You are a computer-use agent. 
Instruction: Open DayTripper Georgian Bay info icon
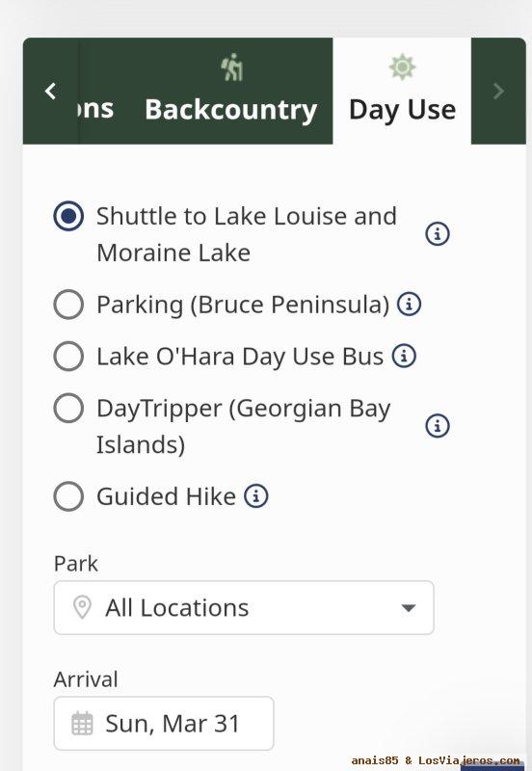click(x=438, y=425)
